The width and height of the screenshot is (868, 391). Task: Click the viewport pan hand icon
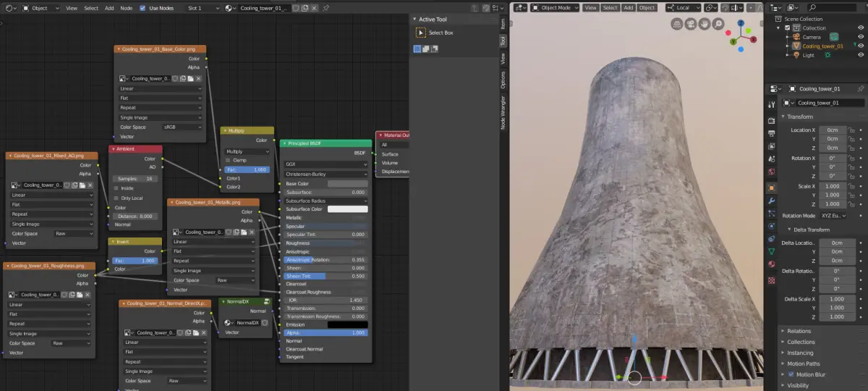[x=704, y=24]
